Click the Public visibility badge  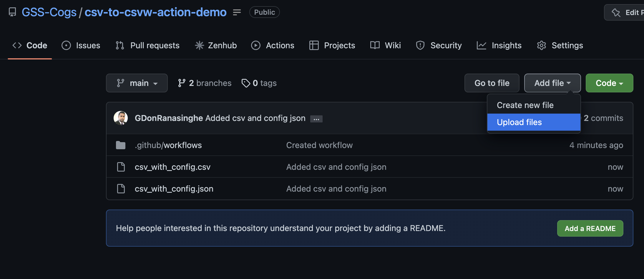pos(264,12)
